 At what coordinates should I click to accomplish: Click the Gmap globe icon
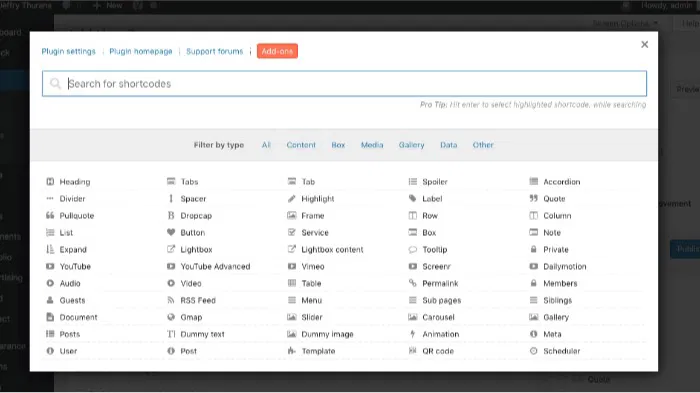click(x=171, y=317)
